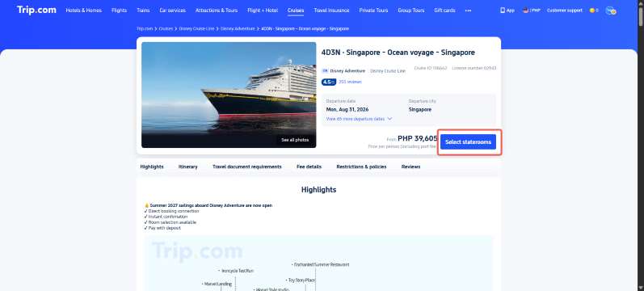Viewport: 644px width, 291px height.
Task: Open the Flights menu item
Action: coord(119,11)
